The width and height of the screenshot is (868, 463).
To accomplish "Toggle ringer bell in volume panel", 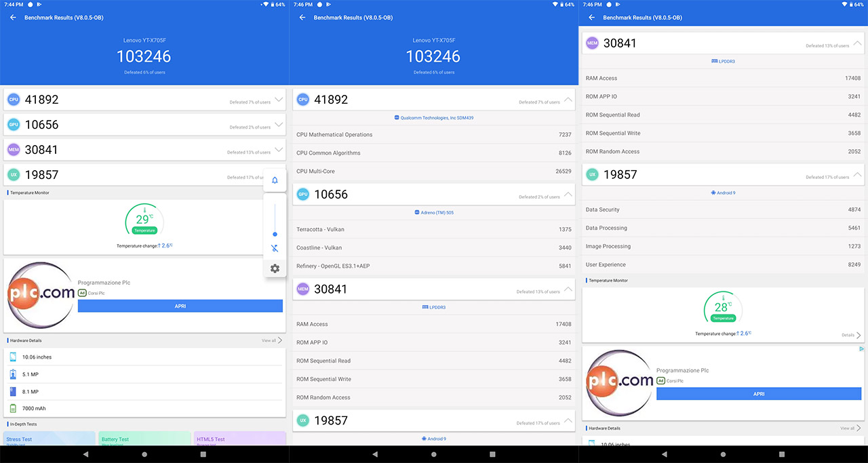I will click(x=275, y=180).
